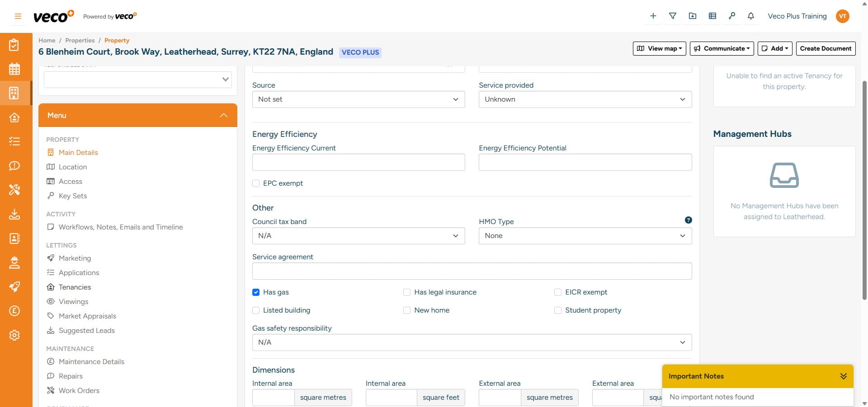Uncheck the Has gas checkbox
868x407 pixels.
pyautogui.click(x=256, y=292)
